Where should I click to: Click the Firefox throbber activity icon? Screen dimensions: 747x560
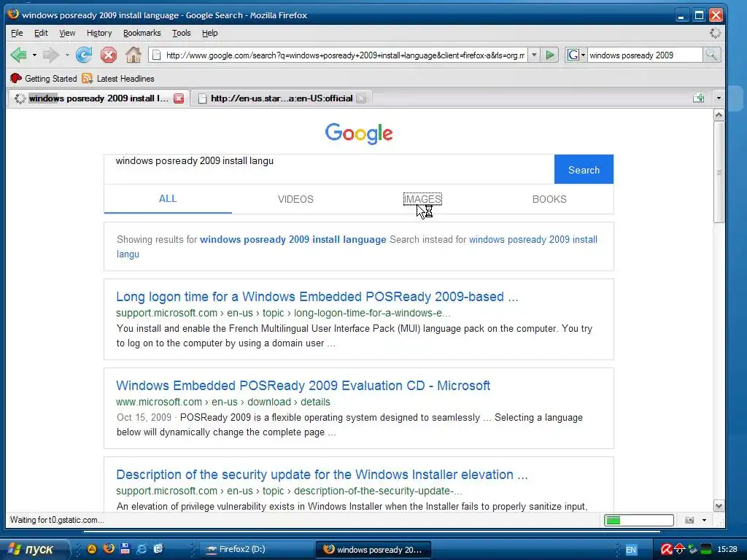715,33
